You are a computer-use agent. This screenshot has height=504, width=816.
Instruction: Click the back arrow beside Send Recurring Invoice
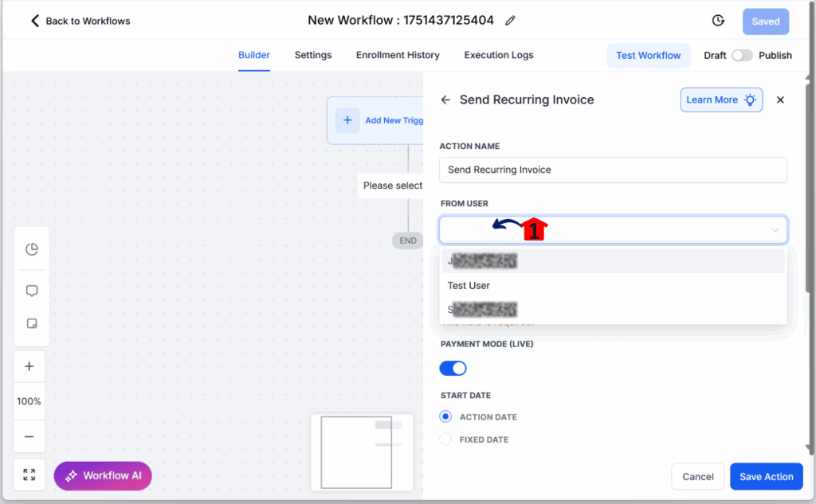pos(445,100)
